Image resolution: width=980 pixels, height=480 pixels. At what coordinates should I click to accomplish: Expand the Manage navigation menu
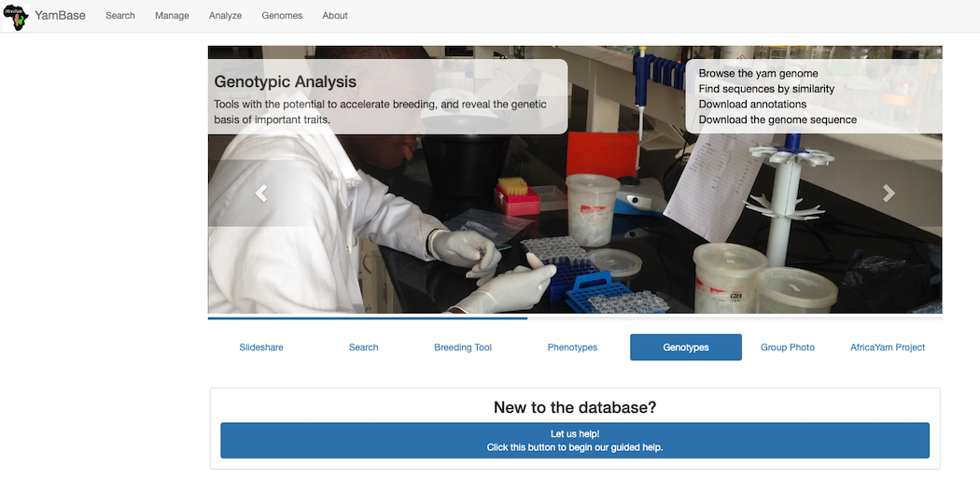pos(172,16)
